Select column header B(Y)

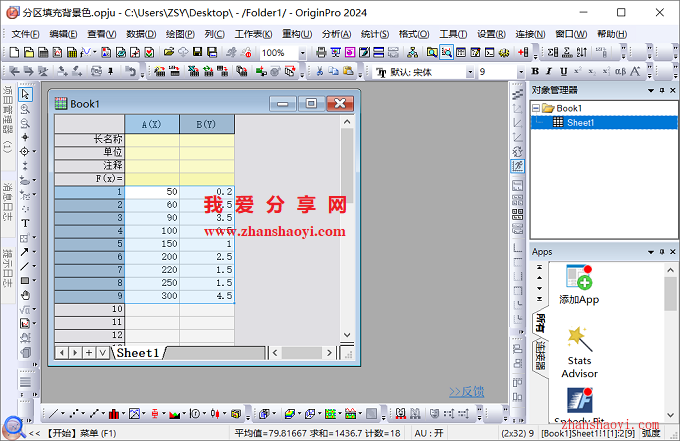click(x=207, y=124)
